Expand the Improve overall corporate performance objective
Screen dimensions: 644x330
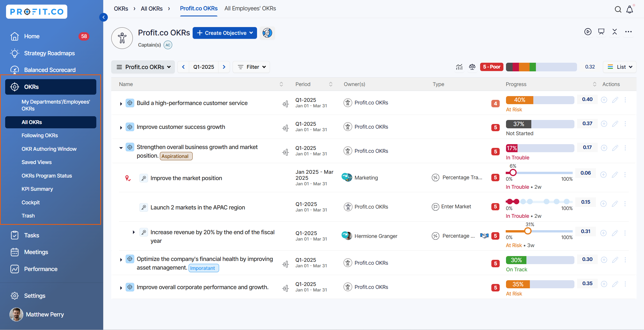(121, 288)
